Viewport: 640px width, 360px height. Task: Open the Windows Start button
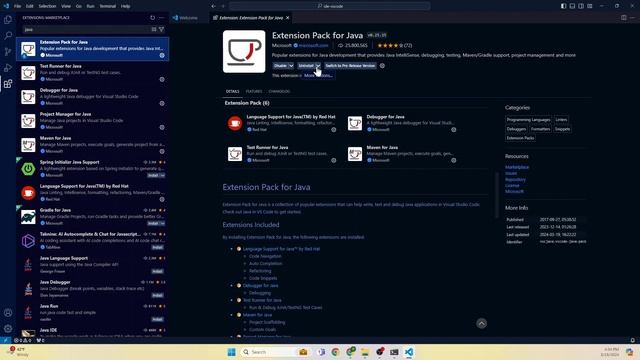(x=231, y=352)
